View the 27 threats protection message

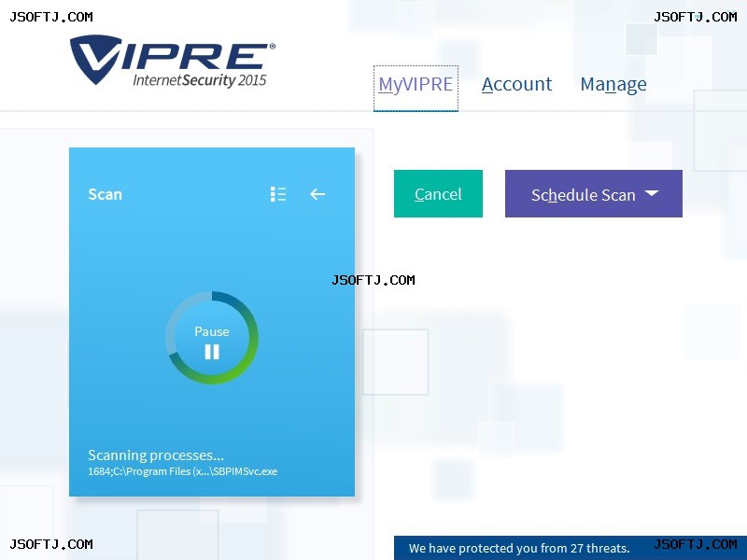coord(519,548)
